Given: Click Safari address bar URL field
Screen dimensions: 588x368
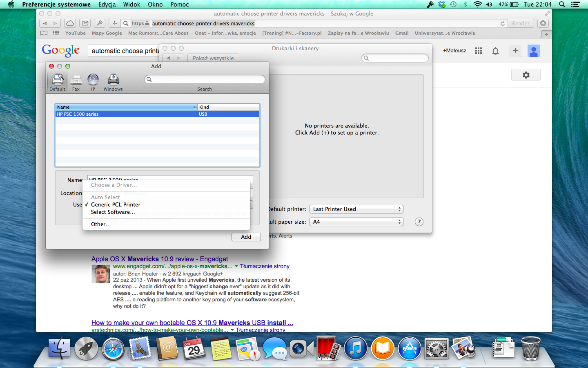Looking at the screenshot, I should click(314, 23).
